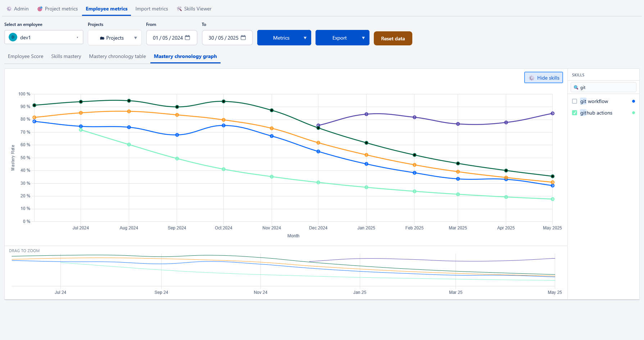
Task: Open the employee selector dropdown
Action: [44, 37]
